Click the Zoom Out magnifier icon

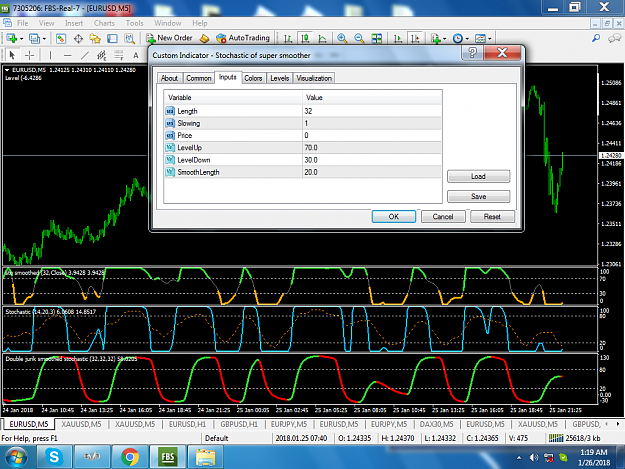359,38
